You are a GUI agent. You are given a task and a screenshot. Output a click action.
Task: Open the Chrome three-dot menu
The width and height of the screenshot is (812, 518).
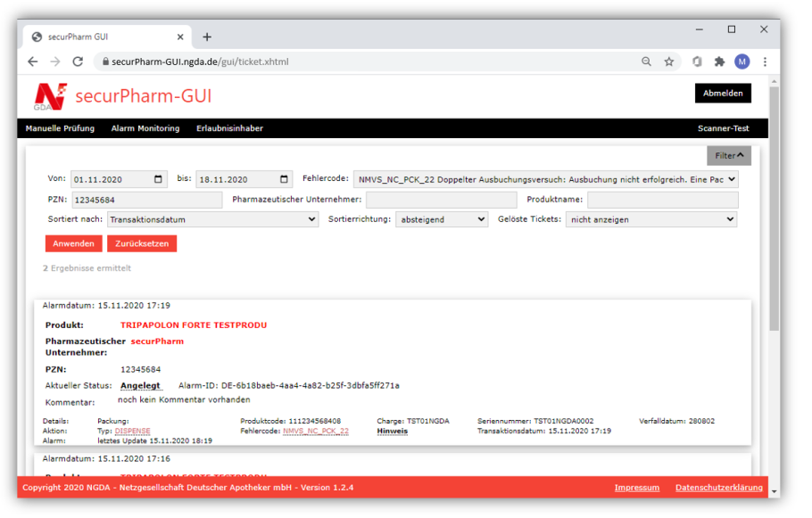click(765, 62)
